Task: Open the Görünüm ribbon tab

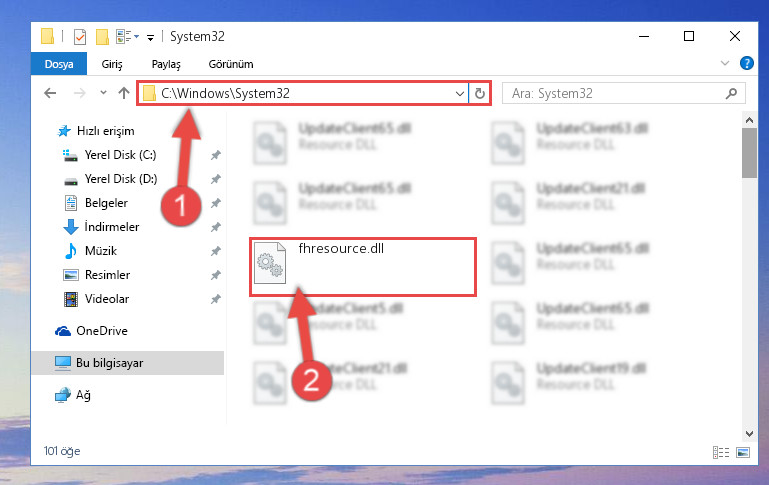Action: point(231,64)
